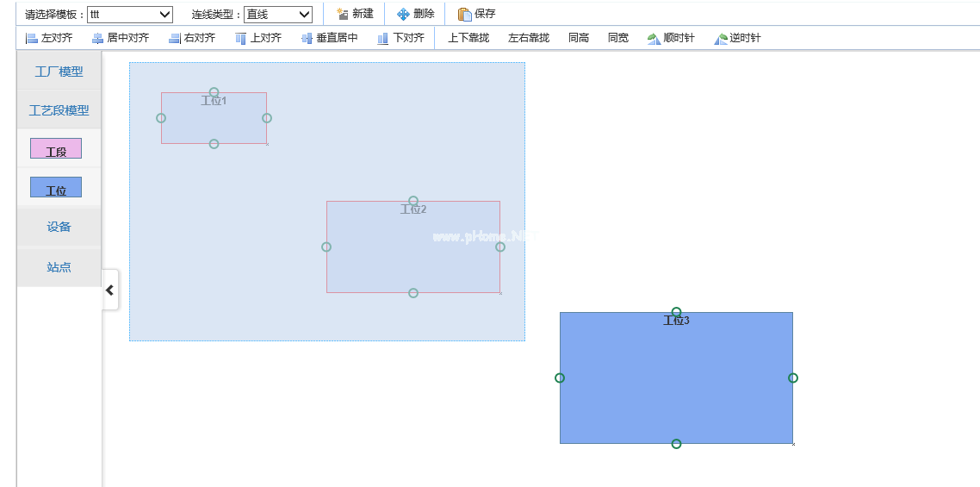Open the 设备 panel tab
This screenshot has height=487, width=980.
59,228
